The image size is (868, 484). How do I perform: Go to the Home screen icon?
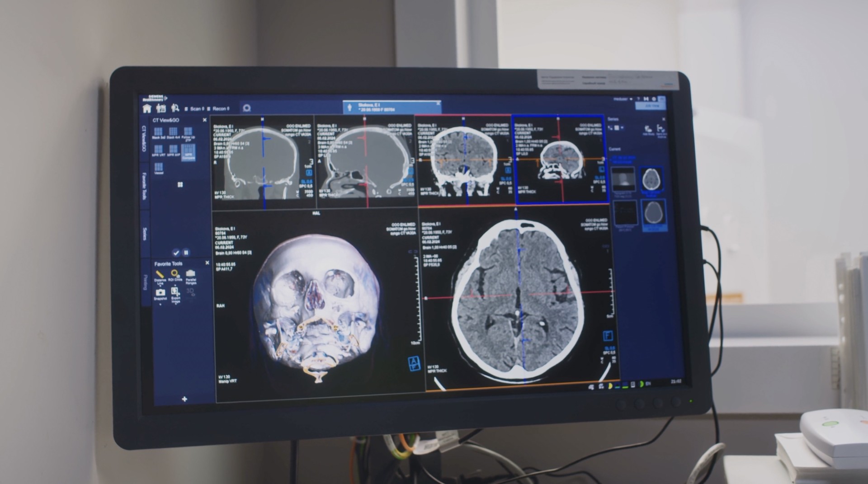[x=147, y=108]
